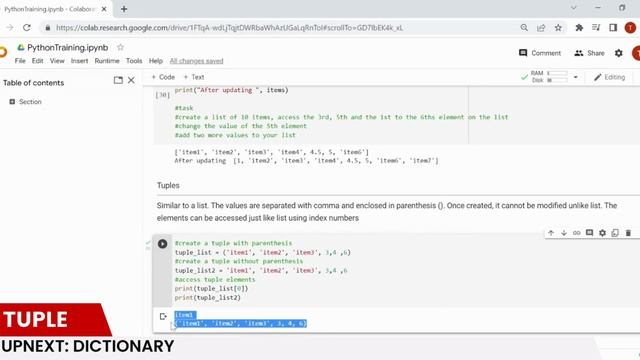Image resolution: width=640 pixels, height=360 pixels.
Task: Click the output clear icon
Action: [x=163, y=316]
